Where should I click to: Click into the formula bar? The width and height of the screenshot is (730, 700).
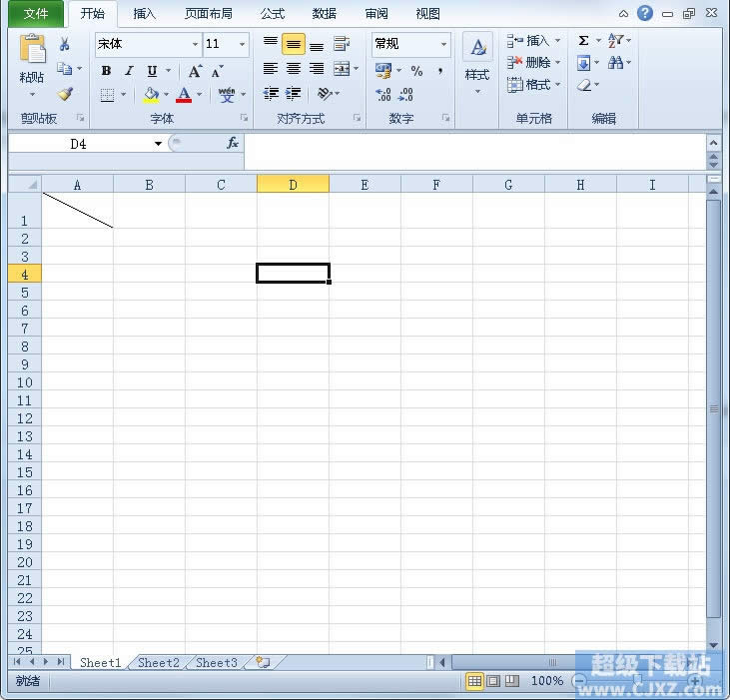tap(475, 152)
